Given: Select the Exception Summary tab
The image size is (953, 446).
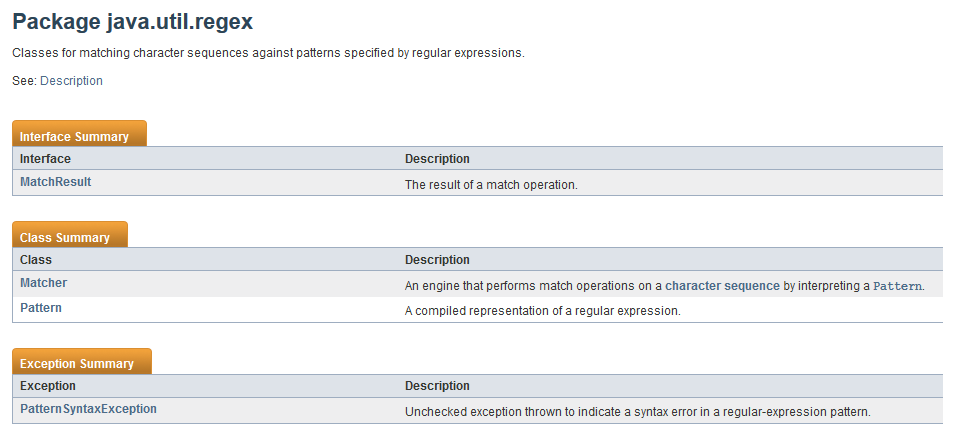Looking at the screenshot, I should 77,364.
